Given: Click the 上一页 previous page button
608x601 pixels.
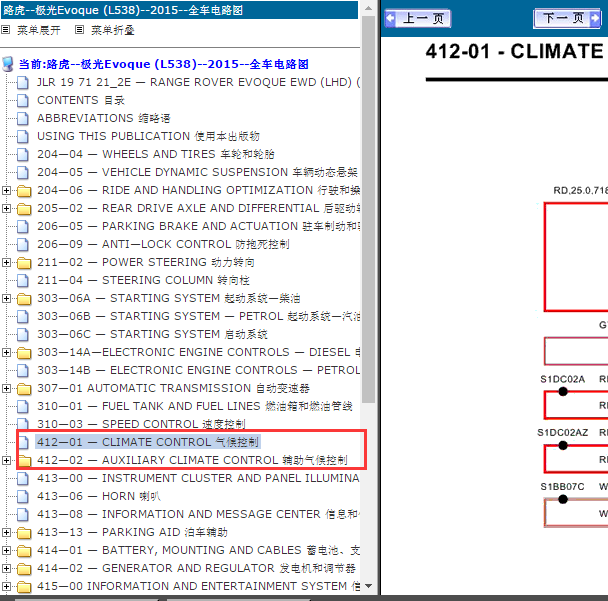Looking at the screenshot, I should (418, 18).
